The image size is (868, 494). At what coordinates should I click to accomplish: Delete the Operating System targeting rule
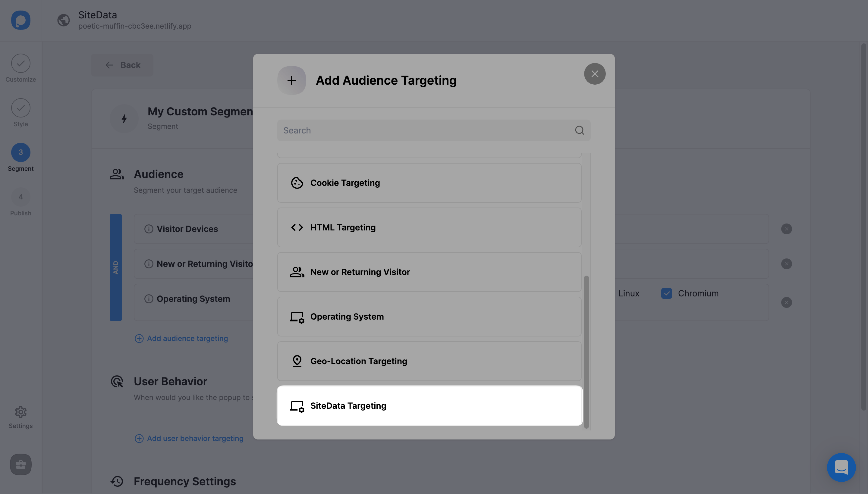click(x=786, y=302)
